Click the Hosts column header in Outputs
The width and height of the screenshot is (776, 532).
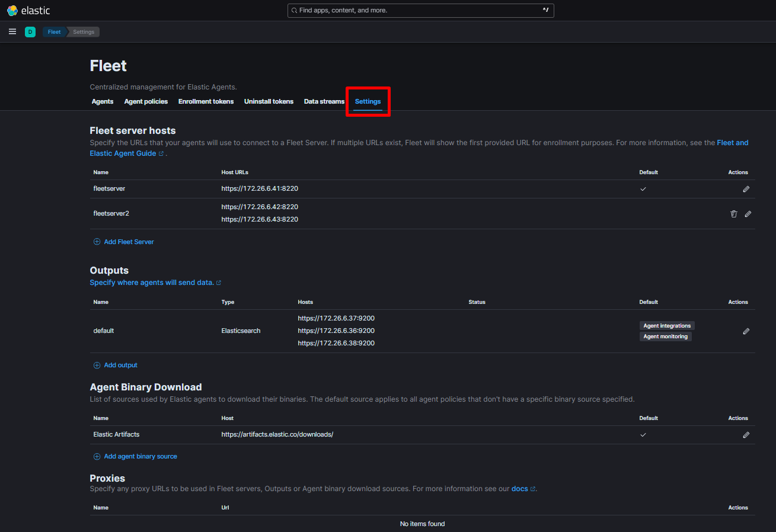pos(305,302)
